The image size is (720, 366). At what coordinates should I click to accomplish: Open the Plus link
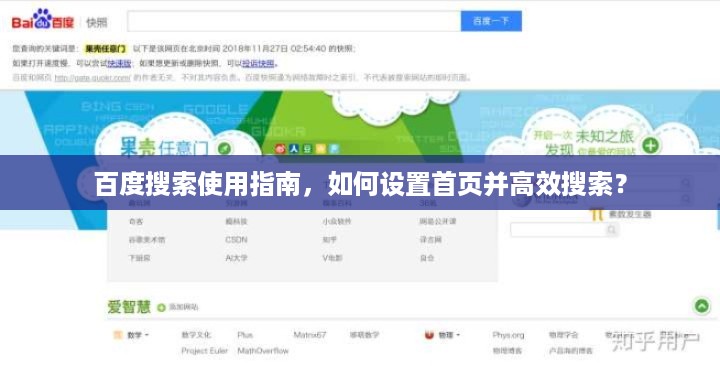(245, 335)
